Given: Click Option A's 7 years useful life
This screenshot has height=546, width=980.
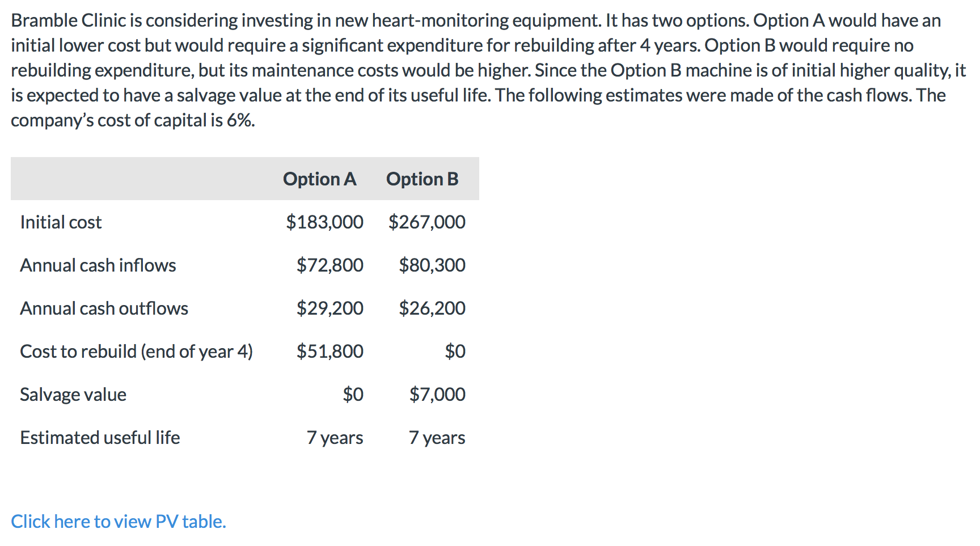Looking at the screenshot, I should [x=335, y=438].
